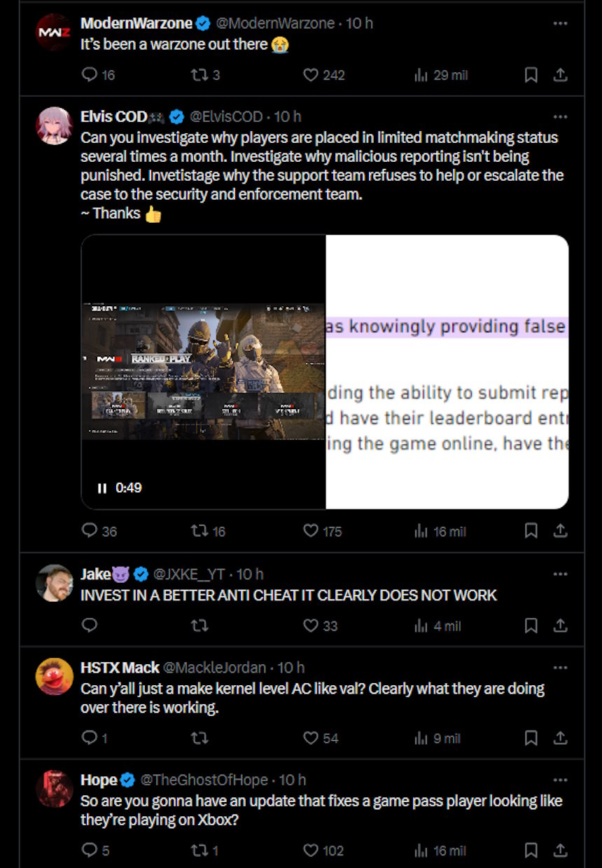Open the @ElvisCOD profile handle
This screenshot has width=602, height=868.
[x=227, y=116]
